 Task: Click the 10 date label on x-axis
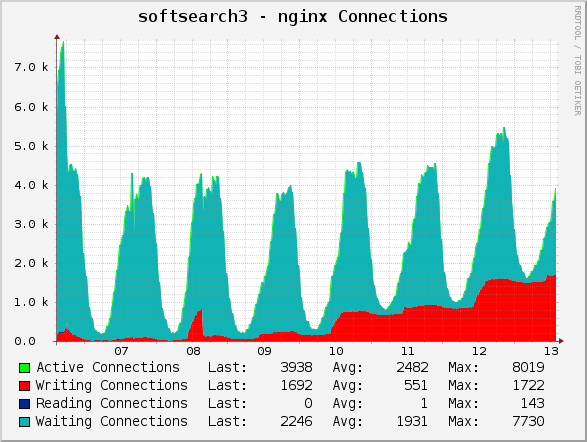coord(336,351)
